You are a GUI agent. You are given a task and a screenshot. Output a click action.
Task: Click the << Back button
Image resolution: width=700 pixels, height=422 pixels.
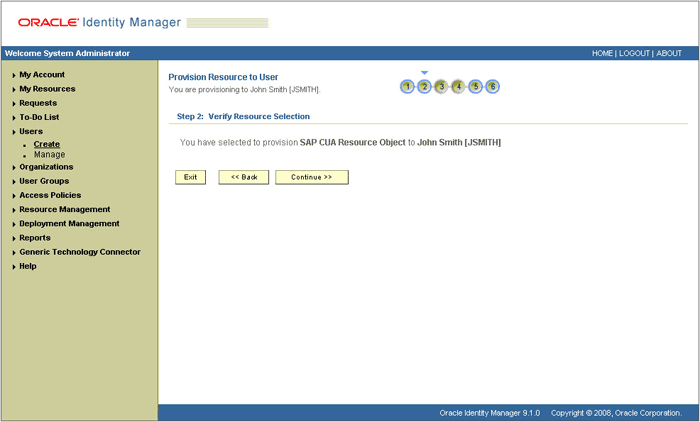coord(244,177)
